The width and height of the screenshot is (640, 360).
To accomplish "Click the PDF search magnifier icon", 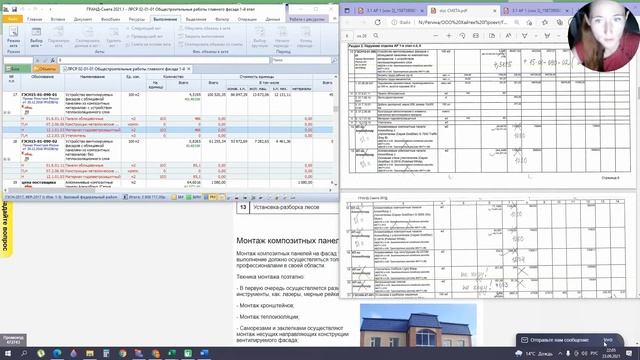I will coord(376,36).
